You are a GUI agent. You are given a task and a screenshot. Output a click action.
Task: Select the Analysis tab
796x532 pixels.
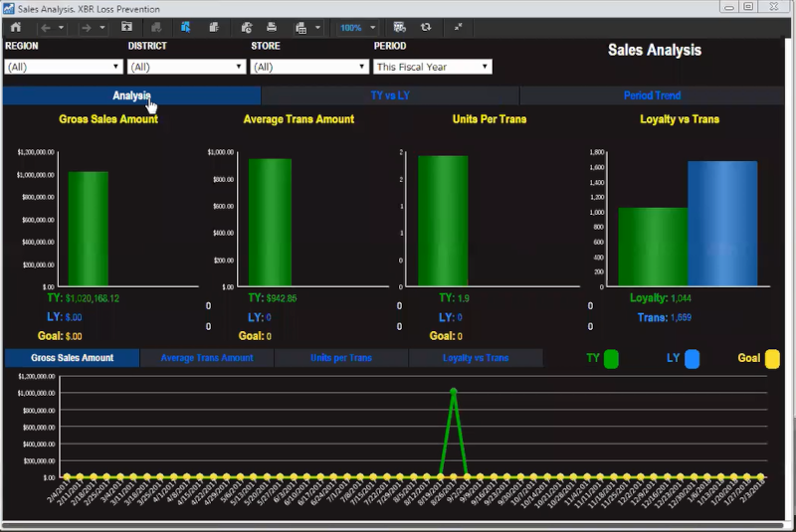[131, 95]
